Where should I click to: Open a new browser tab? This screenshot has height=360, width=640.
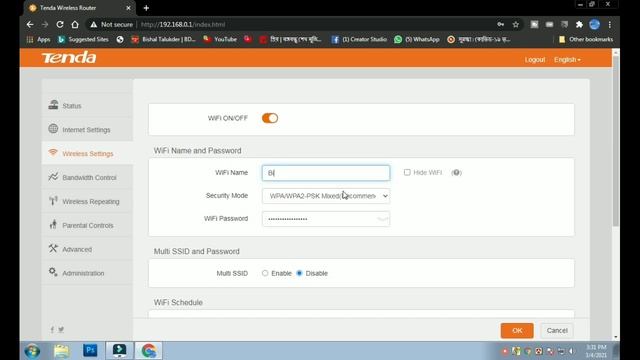coord(146,8)
